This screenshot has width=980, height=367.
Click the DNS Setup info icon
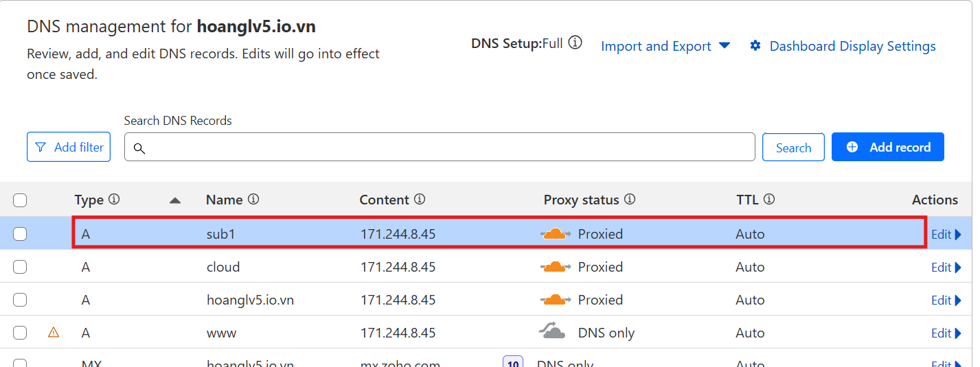coord(576,43)
